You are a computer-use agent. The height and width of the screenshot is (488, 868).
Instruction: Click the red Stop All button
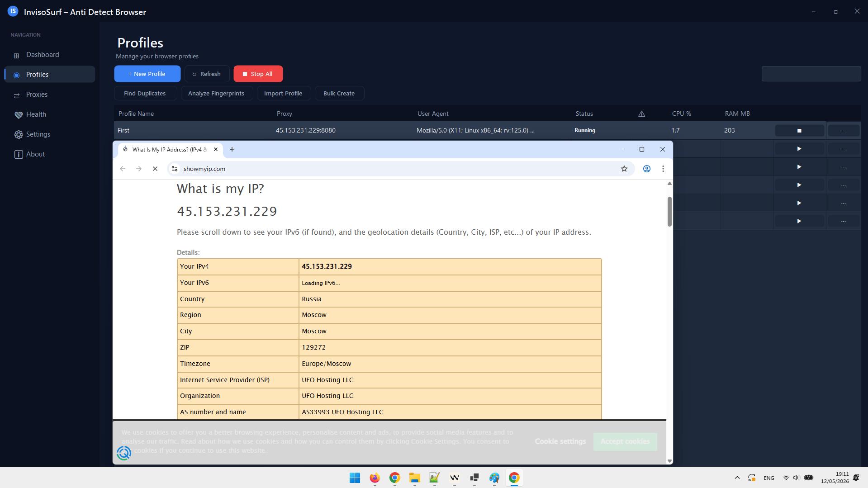tap(258, 74)
